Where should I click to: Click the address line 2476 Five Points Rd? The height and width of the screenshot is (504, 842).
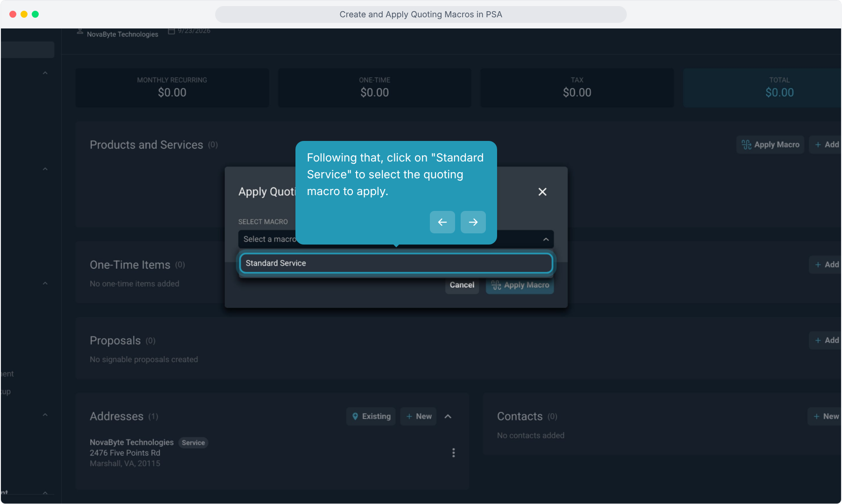tap(125, 453)
